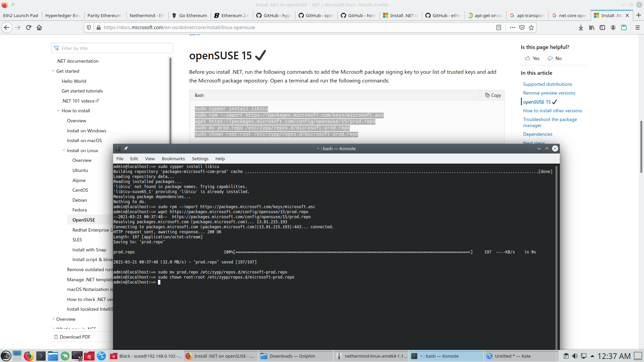Collapse the Install on Linux section

(64, 150)
